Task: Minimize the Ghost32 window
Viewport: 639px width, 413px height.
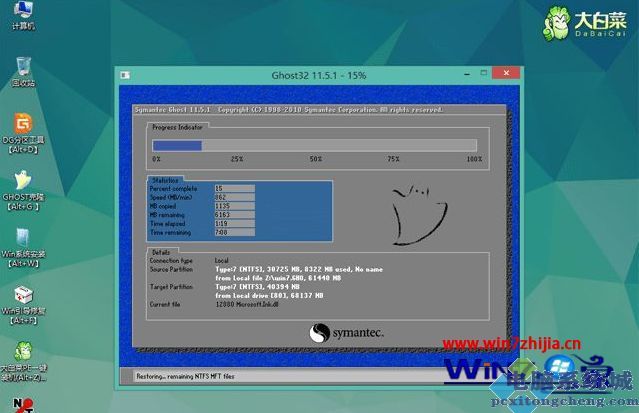Action: pyautogui.click(x=467, y=74)
